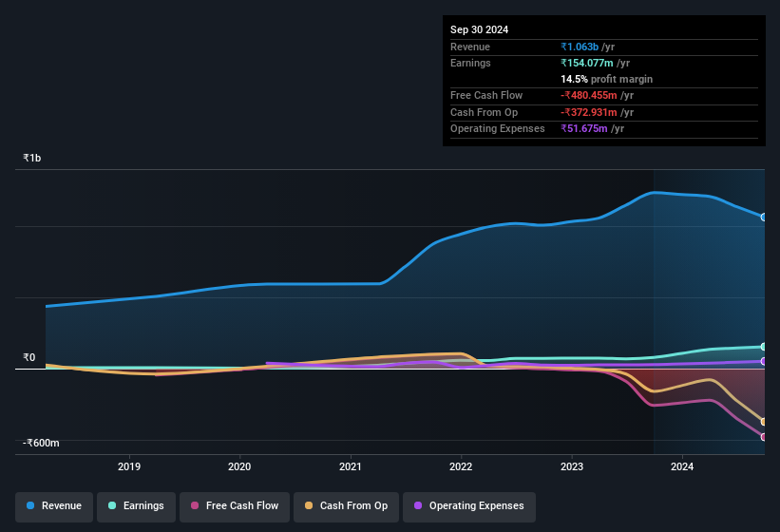Click the Cash From Op endpoint marker
The width and height of the screenshot is (780, 532).
click(764, 422)
